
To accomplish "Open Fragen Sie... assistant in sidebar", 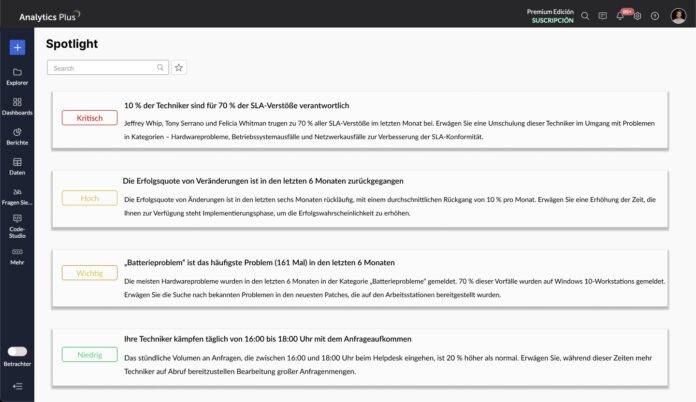I will click(x=17, y=197).
